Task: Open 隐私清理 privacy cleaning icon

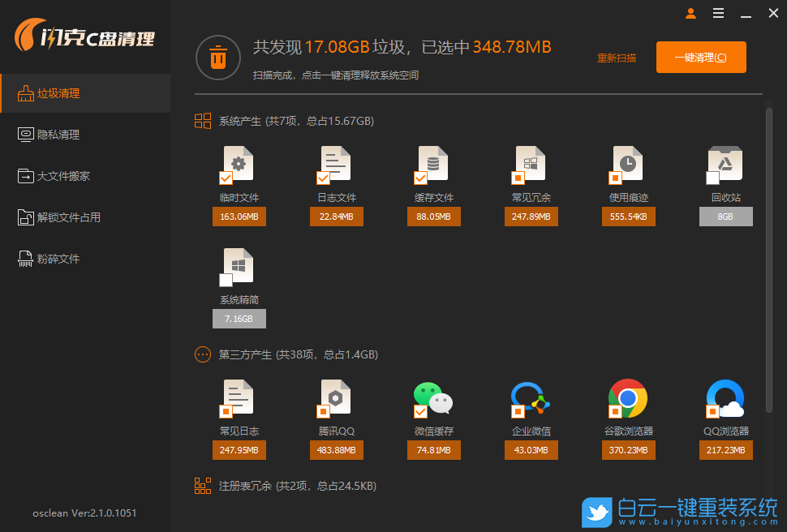Action: [24, 134]
